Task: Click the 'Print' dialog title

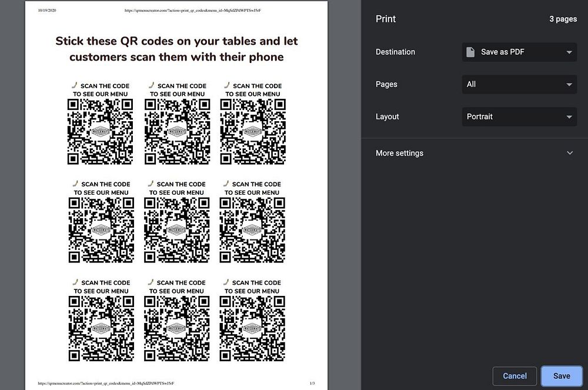Action: point(386,19)
